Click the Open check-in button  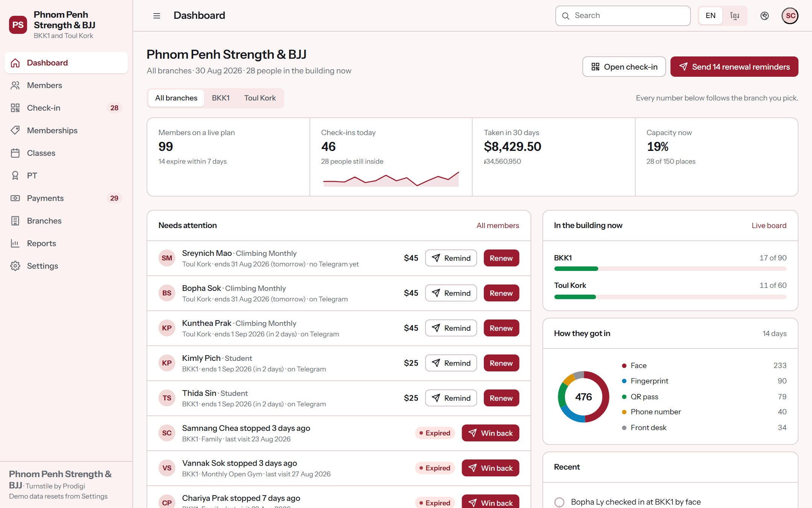pos(624,67)
